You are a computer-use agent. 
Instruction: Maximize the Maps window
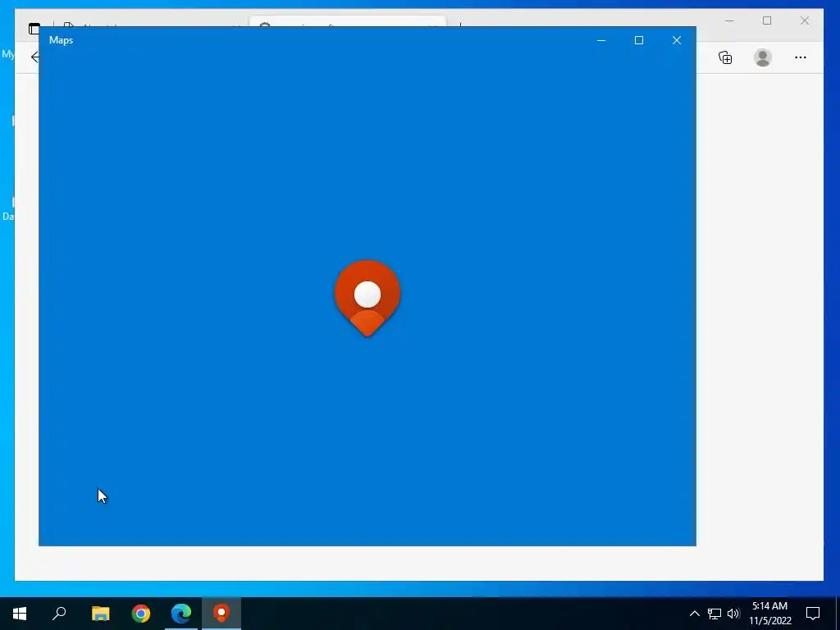(x=638, y=40)
